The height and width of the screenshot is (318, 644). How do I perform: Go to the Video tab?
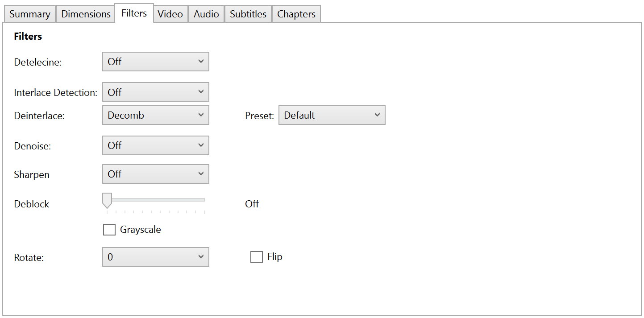170,14
